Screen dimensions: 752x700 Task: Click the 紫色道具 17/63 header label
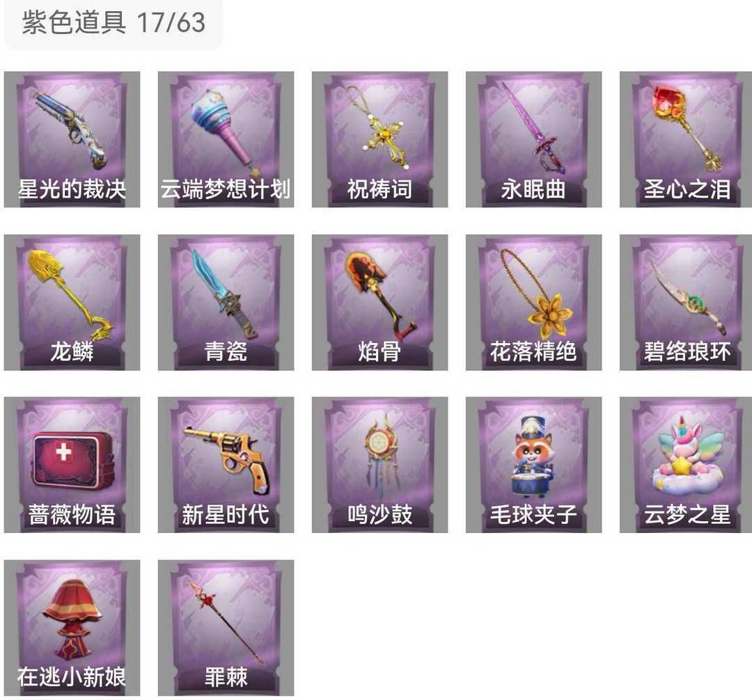113,22
